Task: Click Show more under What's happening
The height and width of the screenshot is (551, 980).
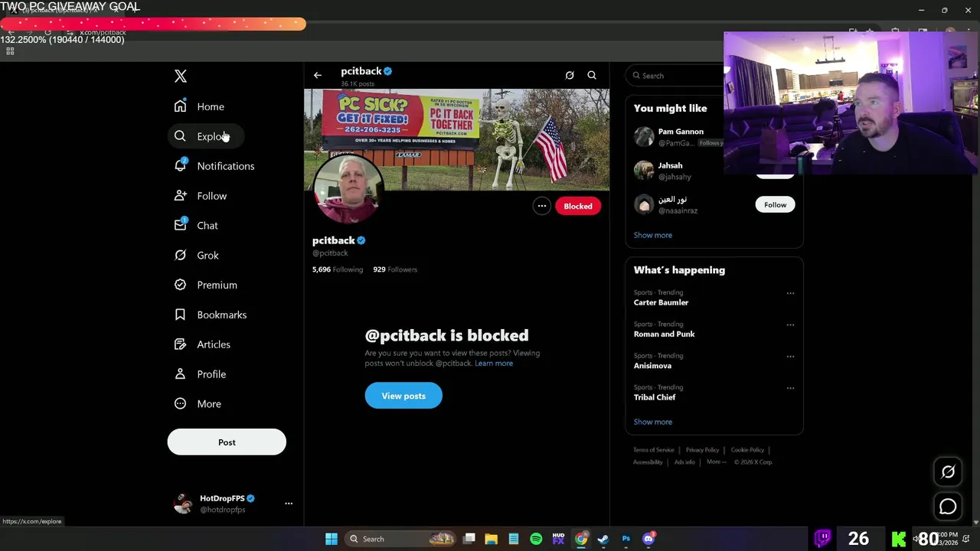Action: tap(653, 422)
